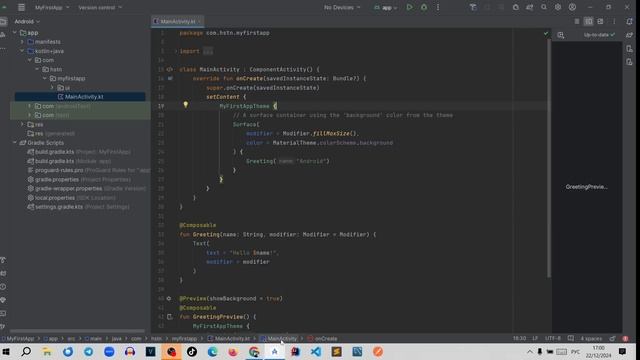Click the Compose preview gear icon on line 40
This screenshot has height=360, width=640.
click(x=169, y=298)
